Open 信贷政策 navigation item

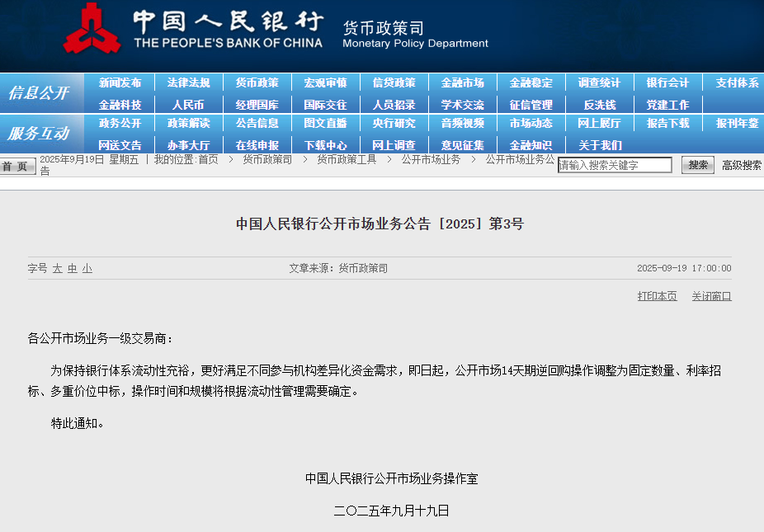394,82
